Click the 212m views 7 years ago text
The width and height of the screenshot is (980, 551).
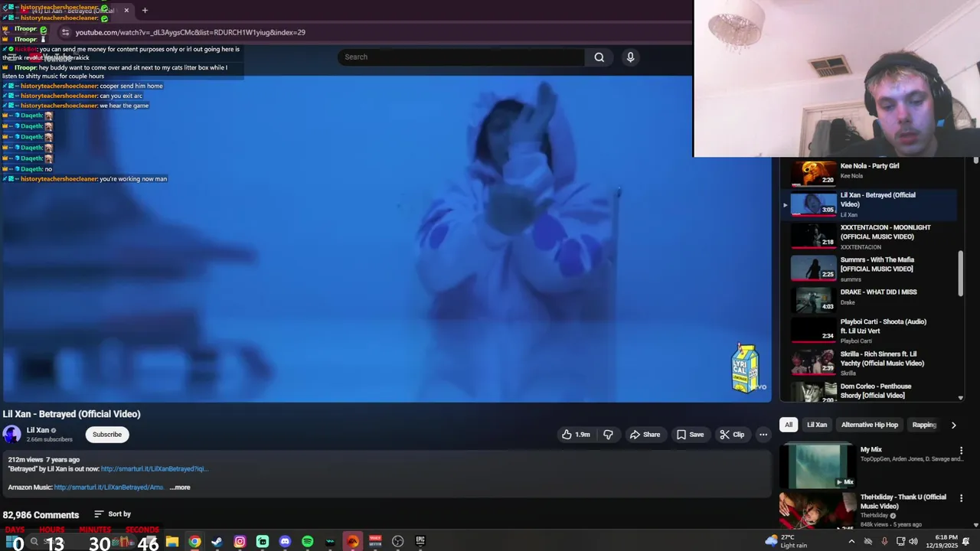pyautogui.click(x=44, y=460)
